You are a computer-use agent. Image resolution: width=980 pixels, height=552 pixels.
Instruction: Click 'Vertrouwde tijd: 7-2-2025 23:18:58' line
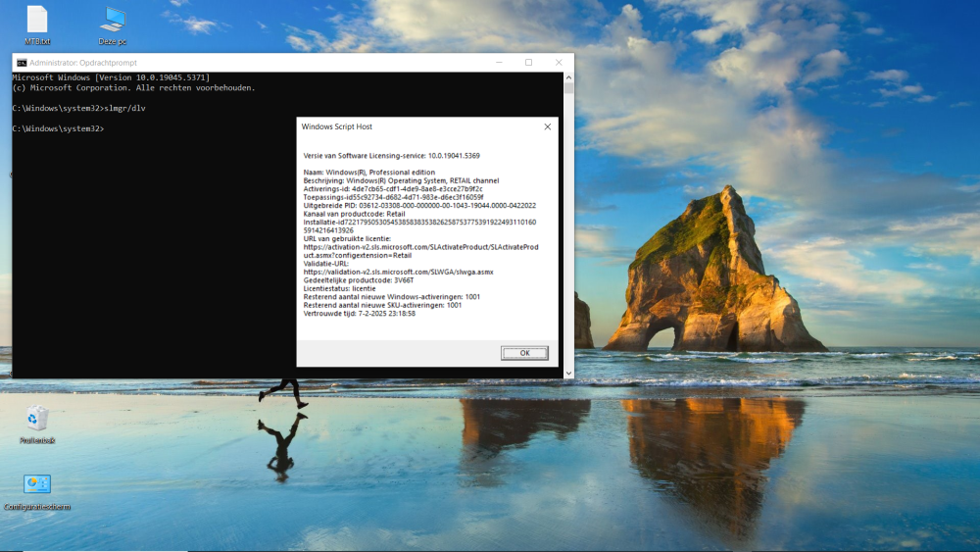coord(360,313)
